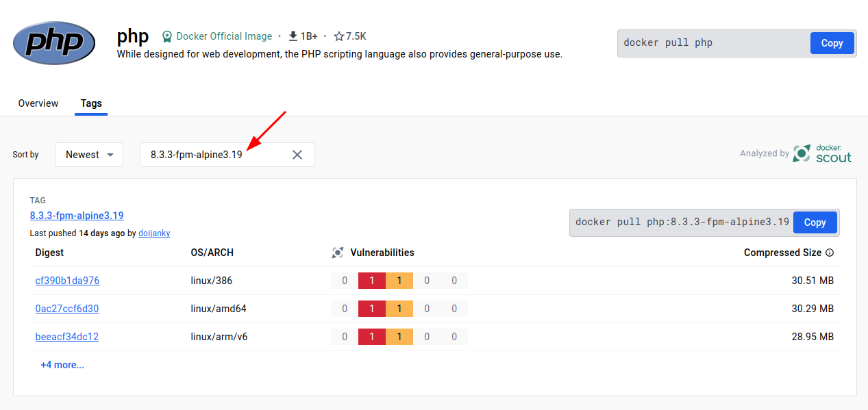Screen dimensions: 868x410
Task: Click the docker pull php:8.3.3-fpm-alpine3.19 text box
Action: 682,222
